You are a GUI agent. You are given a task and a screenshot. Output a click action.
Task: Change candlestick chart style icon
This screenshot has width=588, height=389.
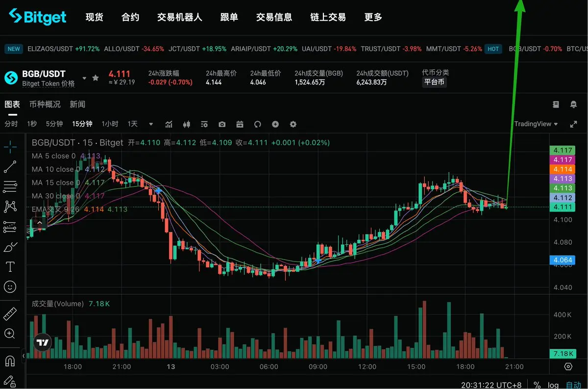click(186, 124)
